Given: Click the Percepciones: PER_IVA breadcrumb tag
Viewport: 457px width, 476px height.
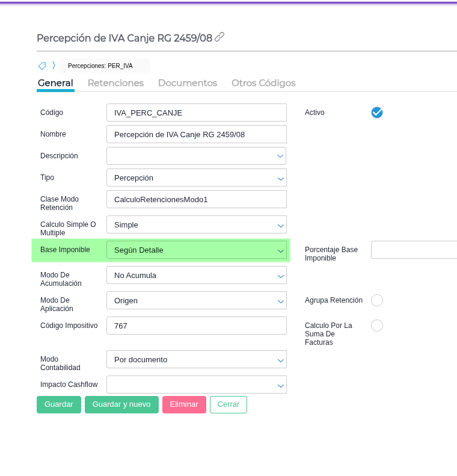Looking at the screenshot, I should [x=100, y=66].
